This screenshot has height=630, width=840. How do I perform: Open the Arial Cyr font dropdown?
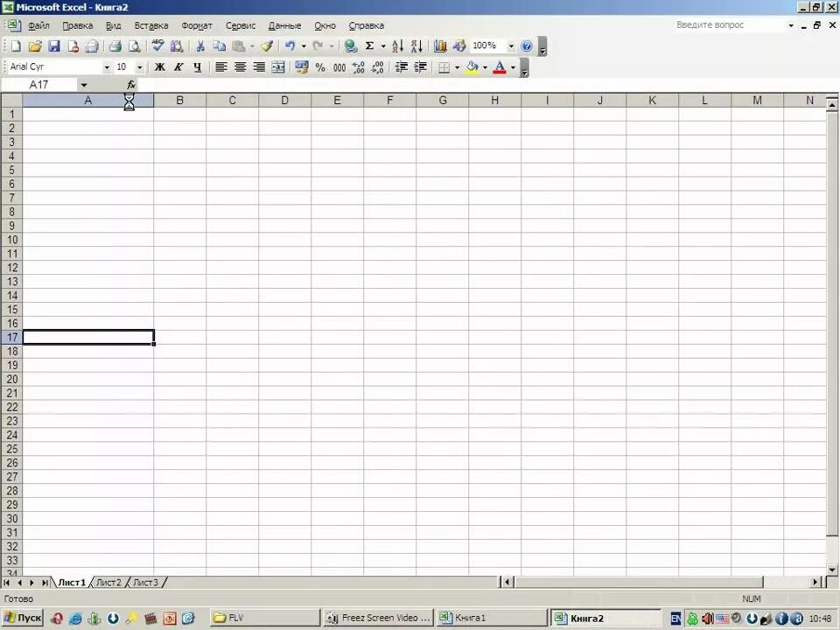(x=107, y=67)
